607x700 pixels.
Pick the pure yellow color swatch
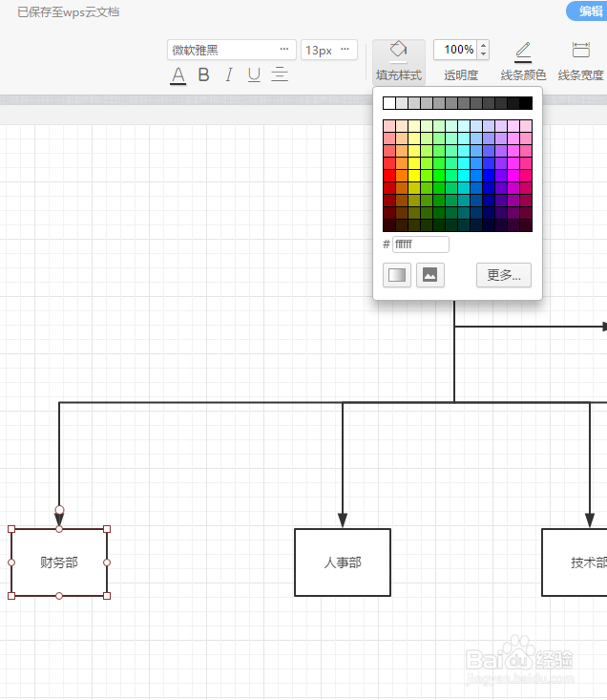coord(414,176)
